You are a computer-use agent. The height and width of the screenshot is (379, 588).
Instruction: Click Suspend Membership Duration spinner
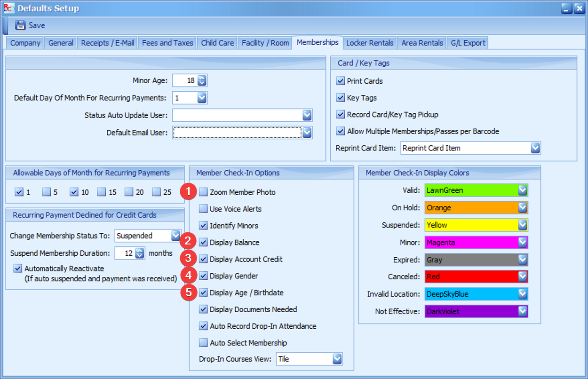click(140, 253)
